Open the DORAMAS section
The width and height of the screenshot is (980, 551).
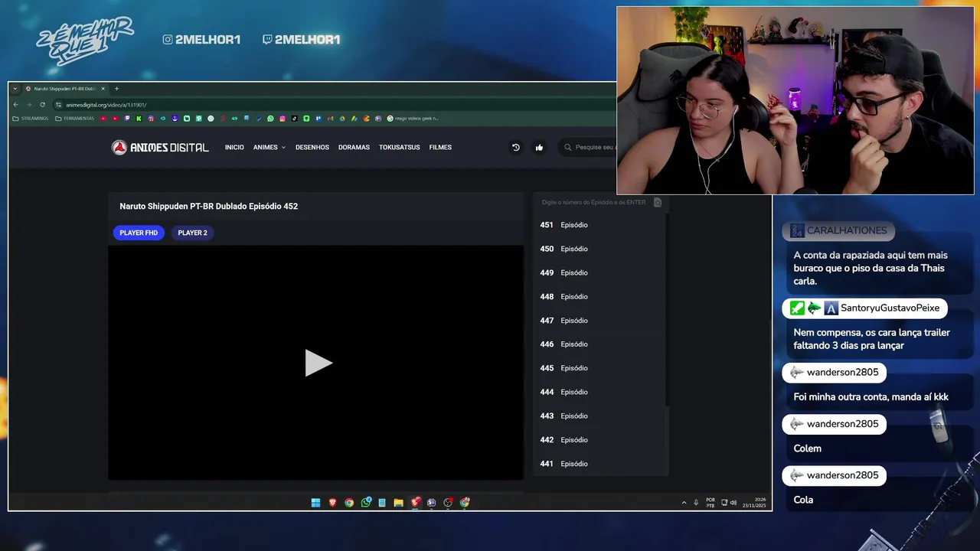(354, 147)
